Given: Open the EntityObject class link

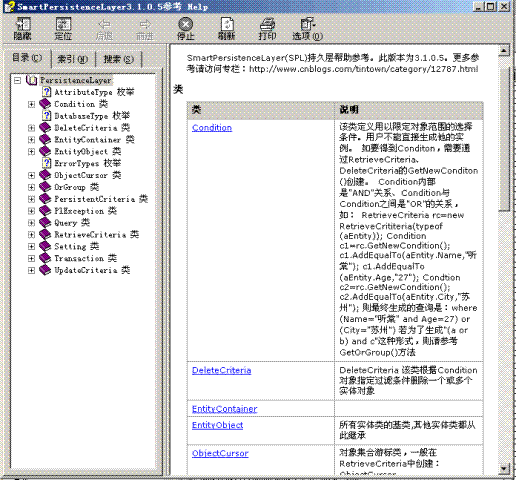Looking at the screenshot, I should coord(218,425).
